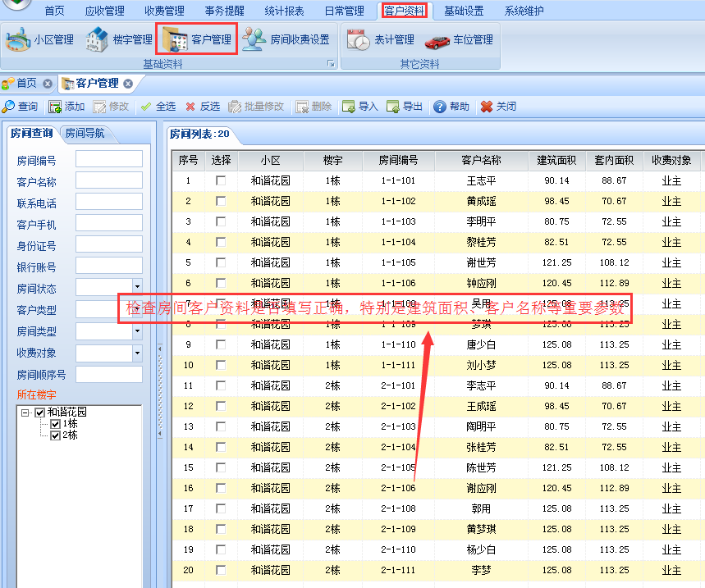The height and width of the screenshot is (588, 705).
Task: Click the 全选 checkmark icon
Action: pyautogui.click(x=145, y=107)
